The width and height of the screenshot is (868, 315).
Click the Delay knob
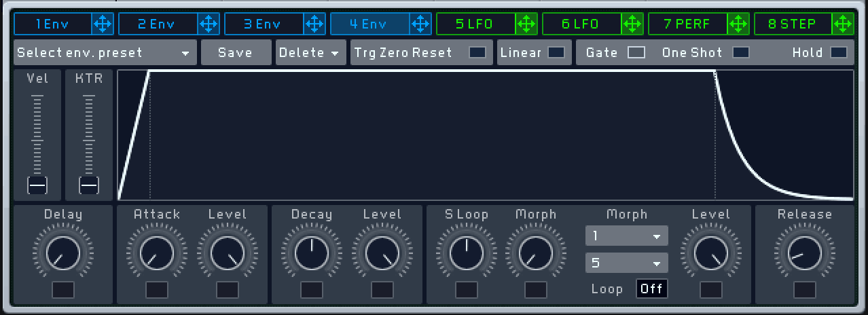(x=63, y=253)
